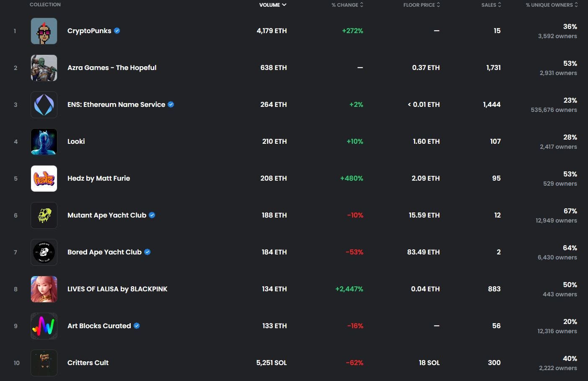Click the 2,222 owners text
The width and height of the screenshot is (588, 381).
pyautogui.click(x=558, y=368)
